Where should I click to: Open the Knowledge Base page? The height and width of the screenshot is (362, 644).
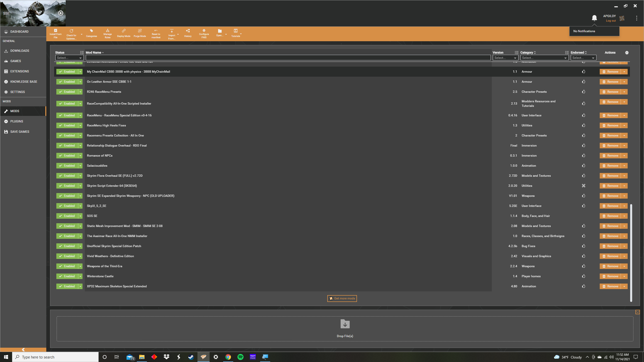pyautogui.click(x=23, y=81)
